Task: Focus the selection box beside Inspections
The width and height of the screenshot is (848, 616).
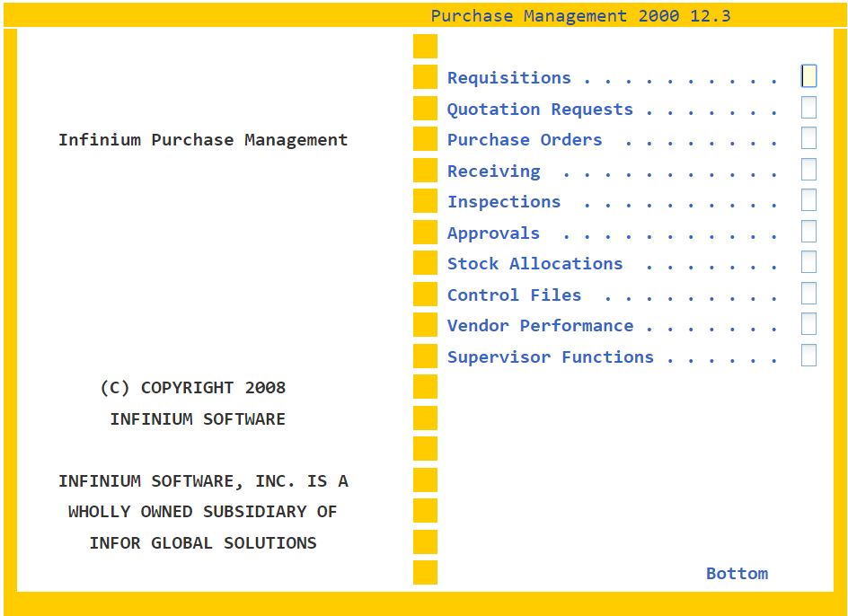Action: [808, 200]
